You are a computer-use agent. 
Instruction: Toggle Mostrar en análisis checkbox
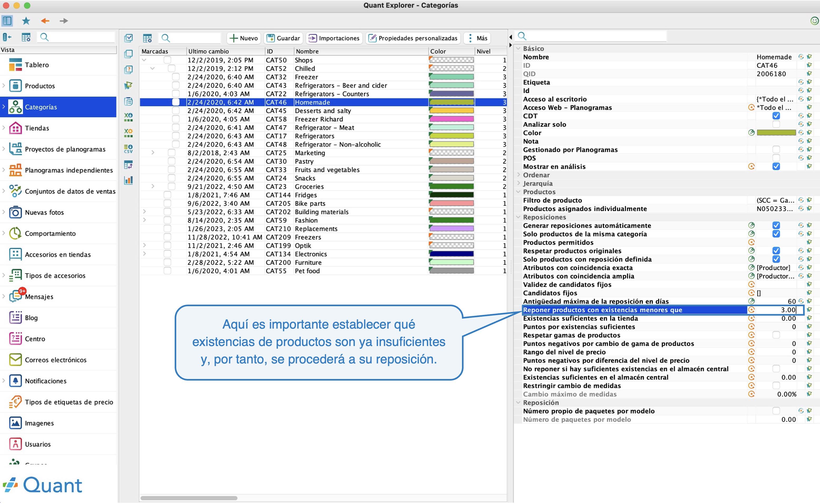point(776,166)
